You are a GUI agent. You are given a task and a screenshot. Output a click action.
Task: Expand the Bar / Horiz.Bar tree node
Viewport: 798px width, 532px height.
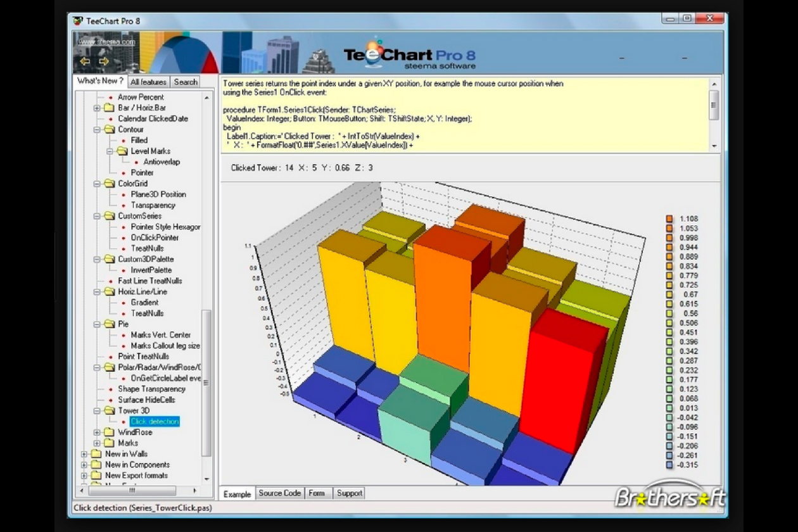click(x=97, y=108)
